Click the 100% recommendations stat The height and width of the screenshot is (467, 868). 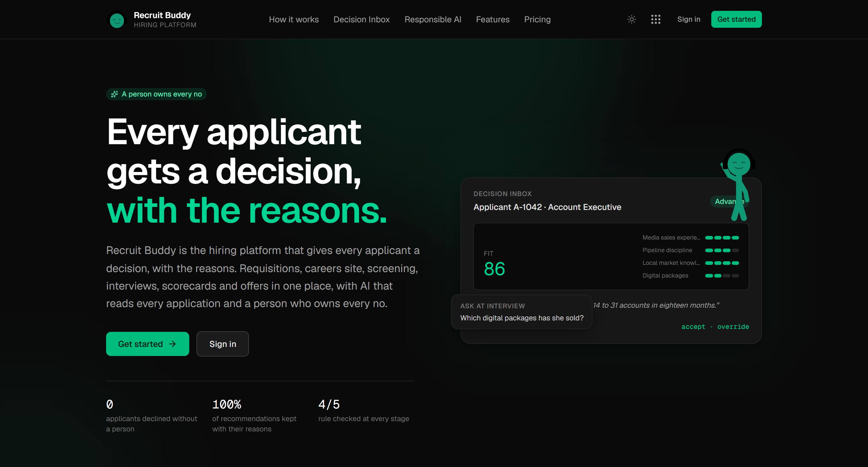pyautogui.click(x=254, y=416)
